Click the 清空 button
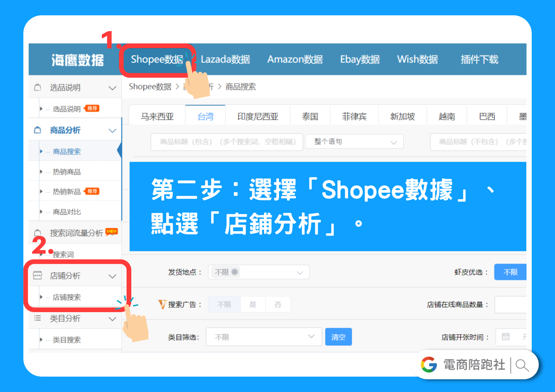Viewport: 555px width, 392px height. [338, 337]
